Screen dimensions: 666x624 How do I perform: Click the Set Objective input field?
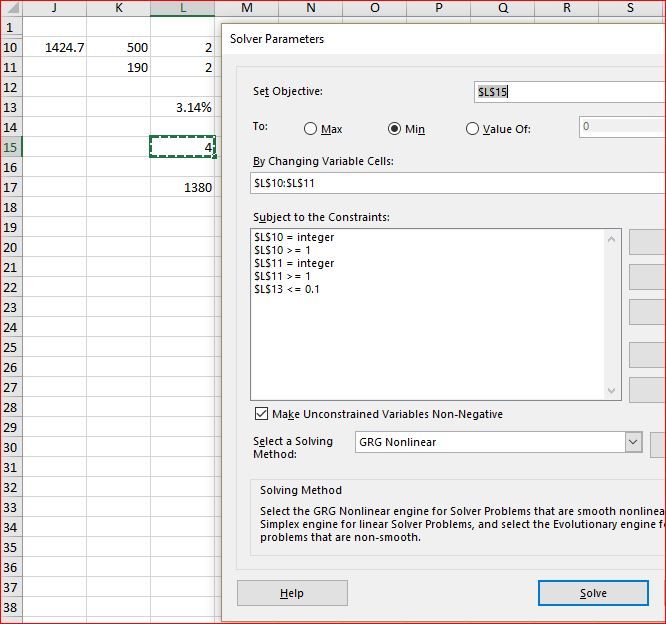570,92
